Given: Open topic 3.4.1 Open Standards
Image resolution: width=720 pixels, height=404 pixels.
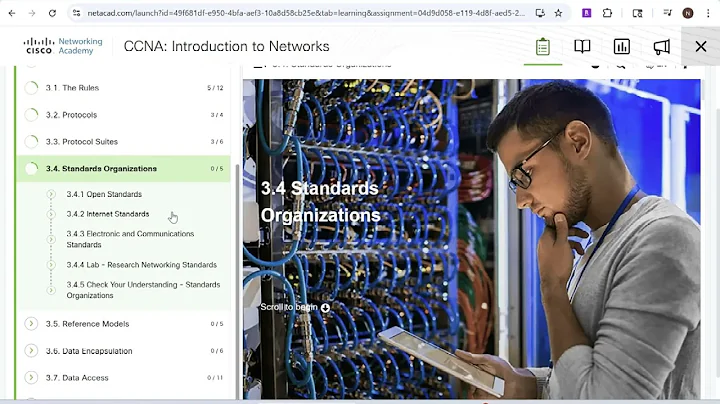Looking at the screenshot, I should point(104,194).
